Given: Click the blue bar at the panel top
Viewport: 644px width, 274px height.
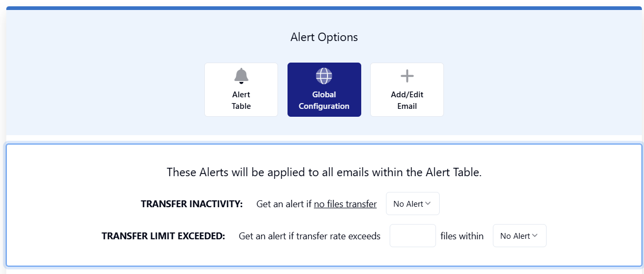Looking at the screenshot, I should (x=324, y=8).
